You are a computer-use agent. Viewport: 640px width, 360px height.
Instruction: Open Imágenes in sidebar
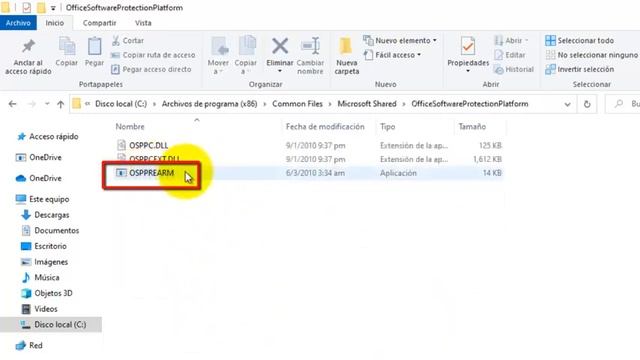click(x=44, y=262)
